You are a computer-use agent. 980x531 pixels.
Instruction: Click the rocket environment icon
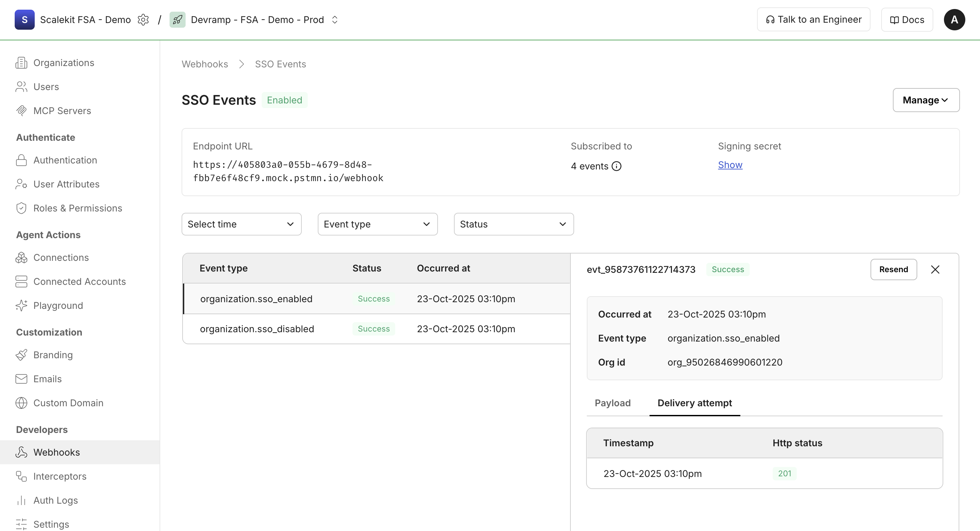coord(177,20)
